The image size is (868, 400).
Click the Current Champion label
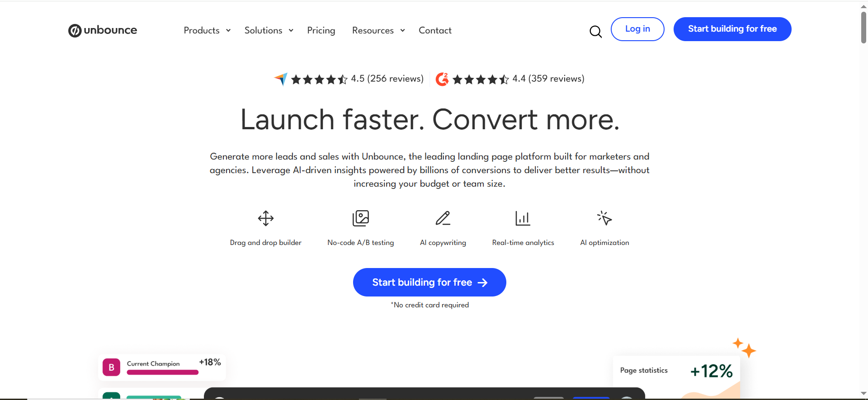[153, 364]
